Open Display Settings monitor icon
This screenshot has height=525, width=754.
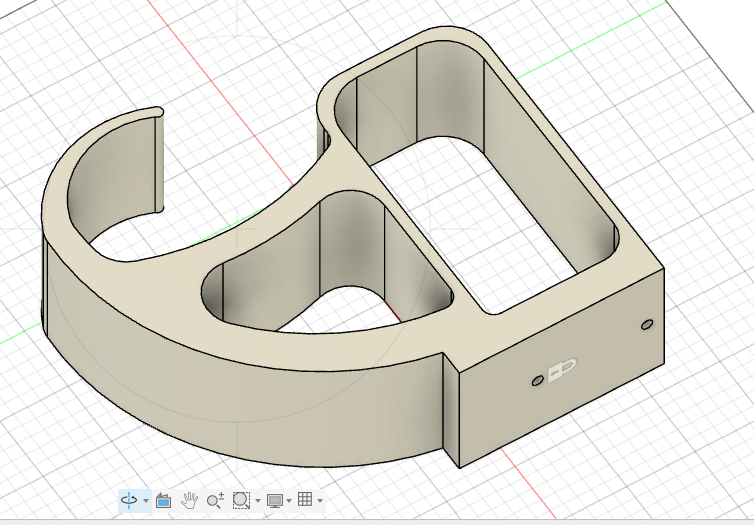(x=275, y=499)
